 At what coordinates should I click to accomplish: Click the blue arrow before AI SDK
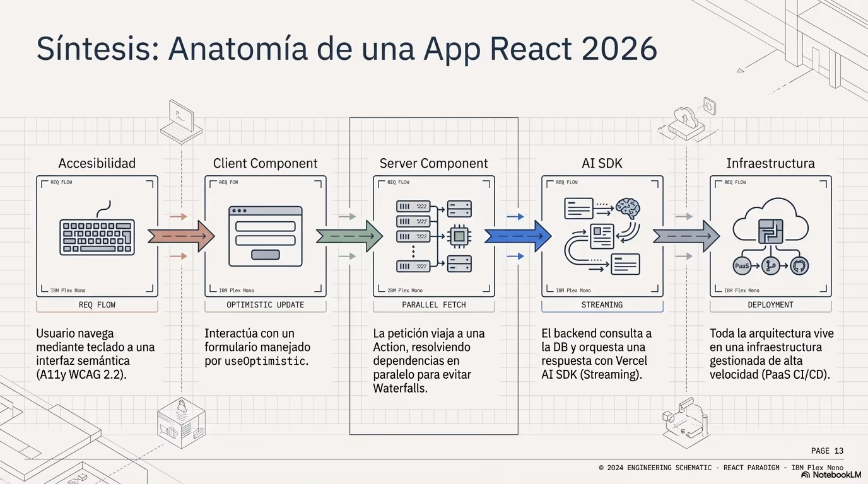(518, 236)
